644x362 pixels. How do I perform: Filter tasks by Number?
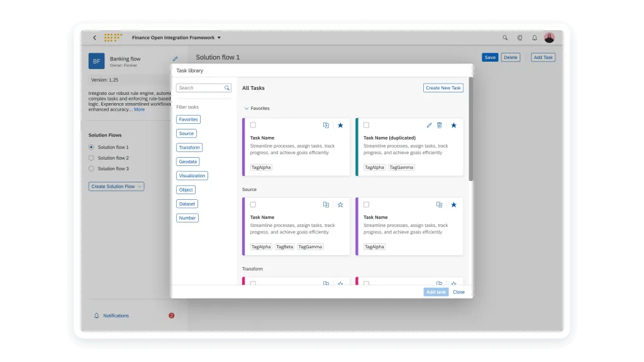point(187,218)
